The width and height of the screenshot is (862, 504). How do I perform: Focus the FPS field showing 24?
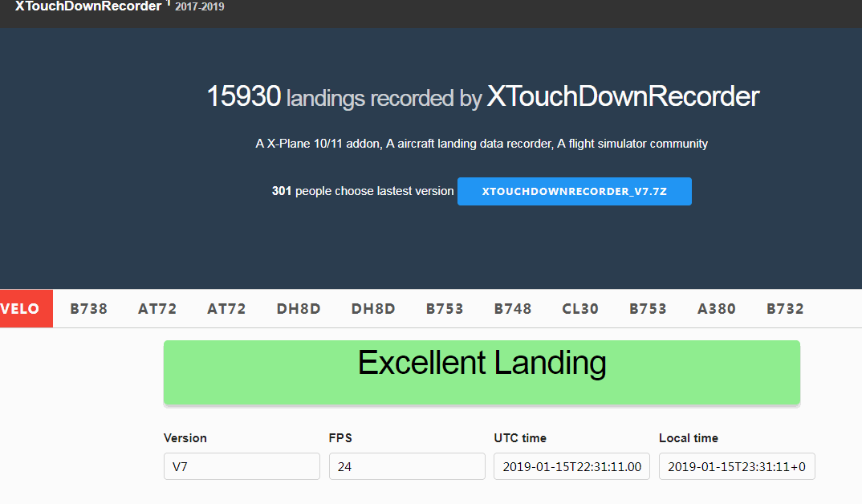pos(407,466)
